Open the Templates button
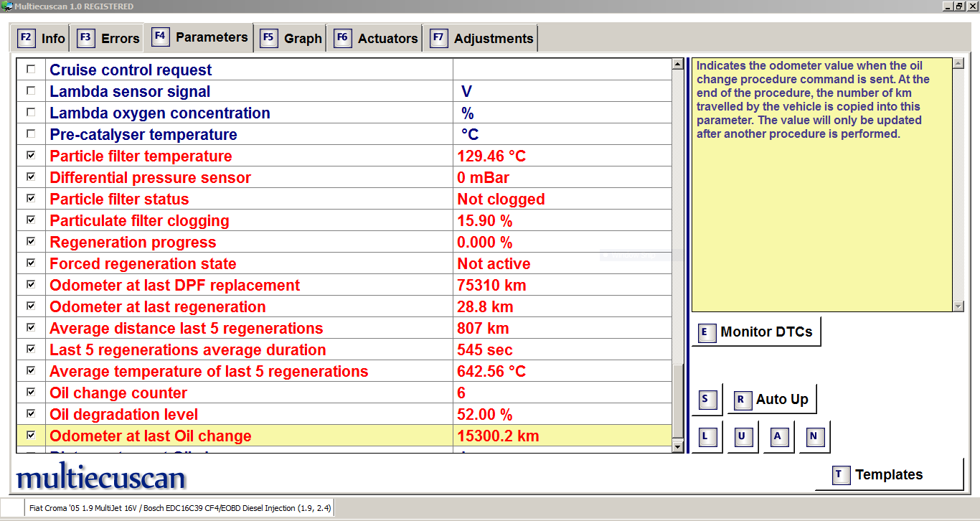 tap(888, 475)
